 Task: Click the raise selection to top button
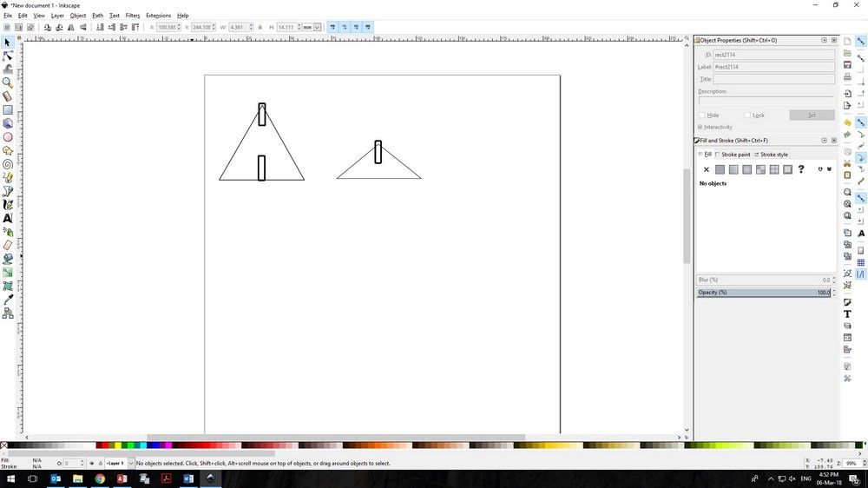pyautogui.click(x=135, y=27)
